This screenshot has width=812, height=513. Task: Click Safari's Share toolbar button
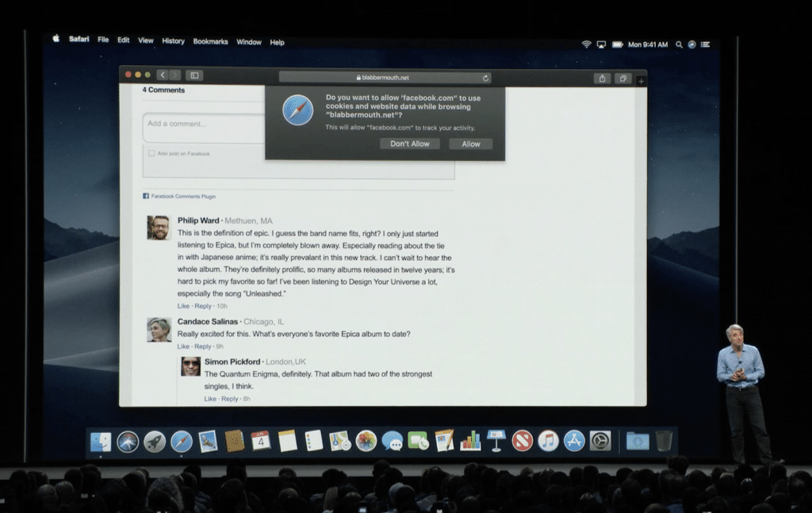(602, 78)
